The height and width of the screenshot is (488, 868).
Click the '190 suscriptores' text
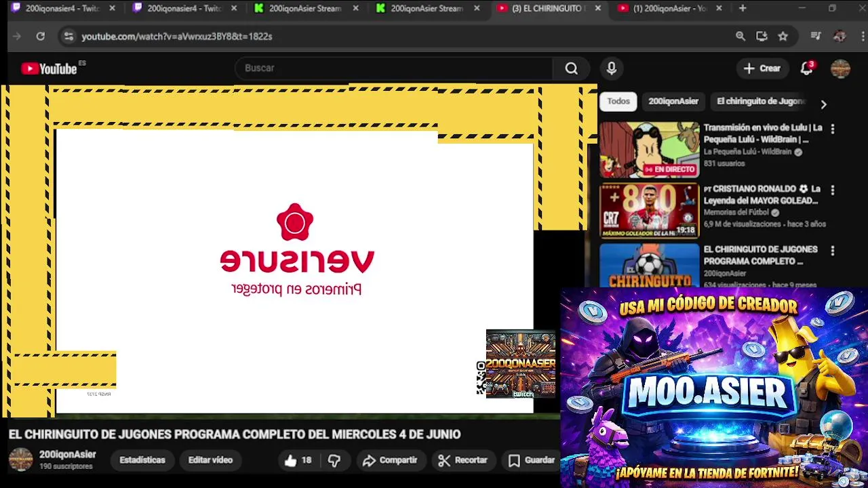coord(66,466)
